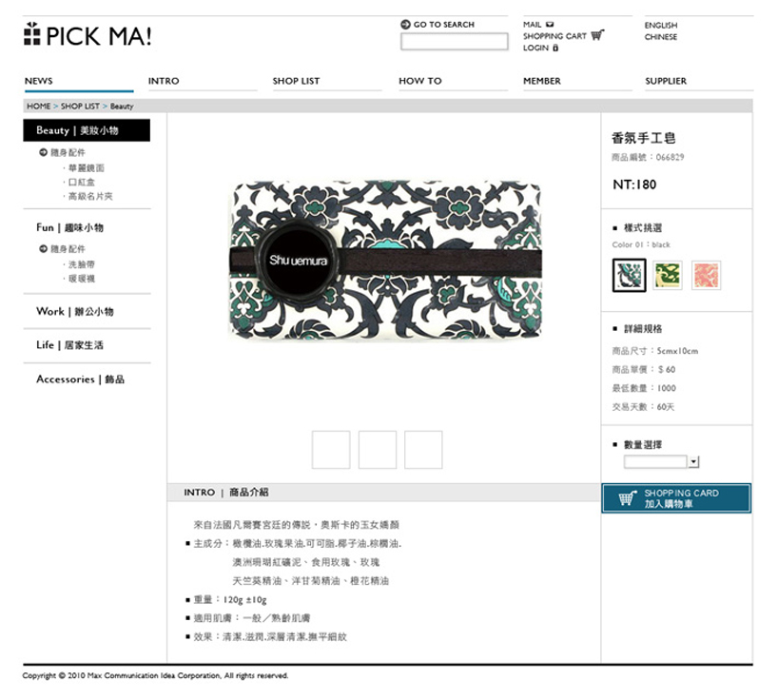778x700 pixels.
Task: Open the quantity selection dropdown arrow
Action: click(693, 462)
